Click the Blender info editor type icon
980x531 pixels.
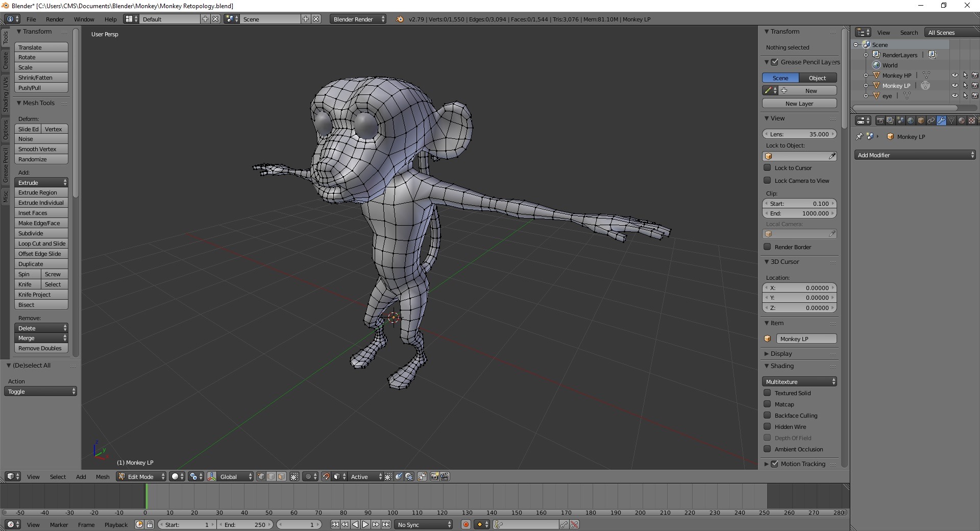click(x=12, y=19)
